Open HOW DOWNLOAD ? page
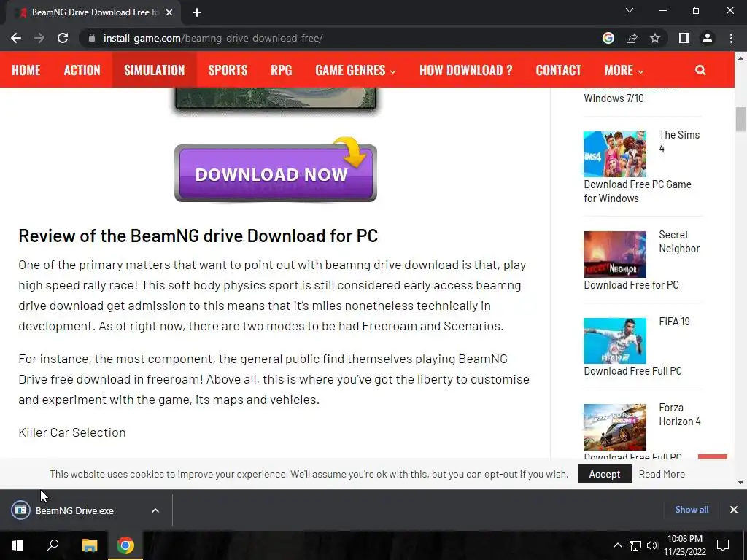Viewport: 747px width, 560px height. (x=466, y=70)
